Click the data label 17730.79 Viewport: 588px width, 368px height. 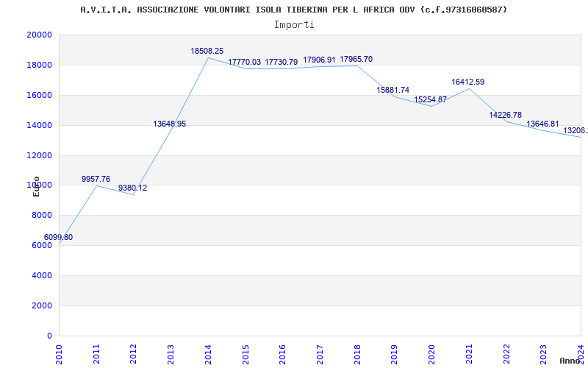pos(282,62)
